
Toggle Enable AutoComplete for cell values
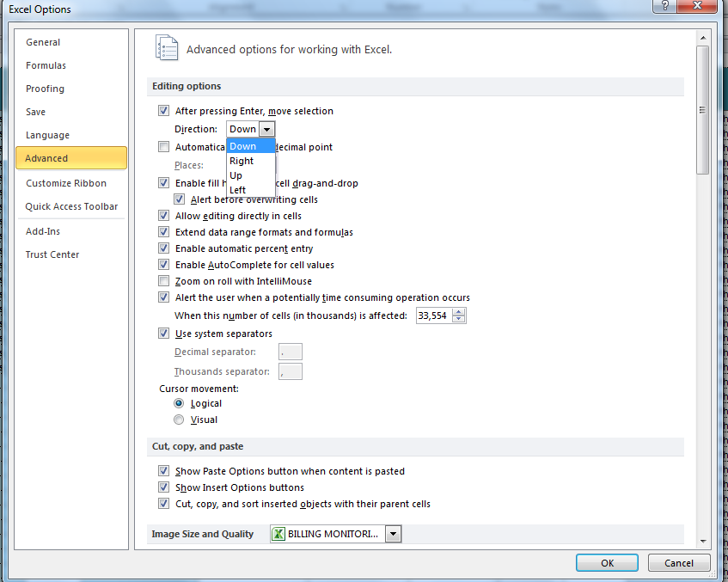[x=163, y=265]
